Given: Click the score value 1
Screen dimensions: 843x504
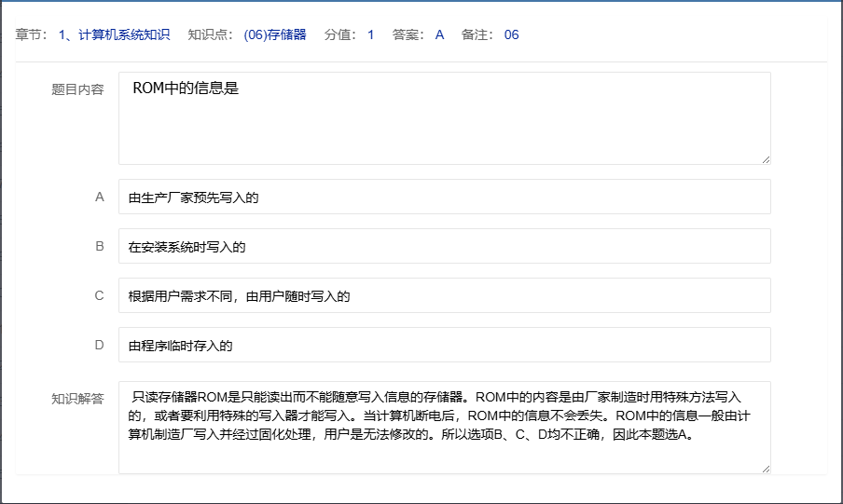Looking at the screenshot, I should tap(370, 35).
